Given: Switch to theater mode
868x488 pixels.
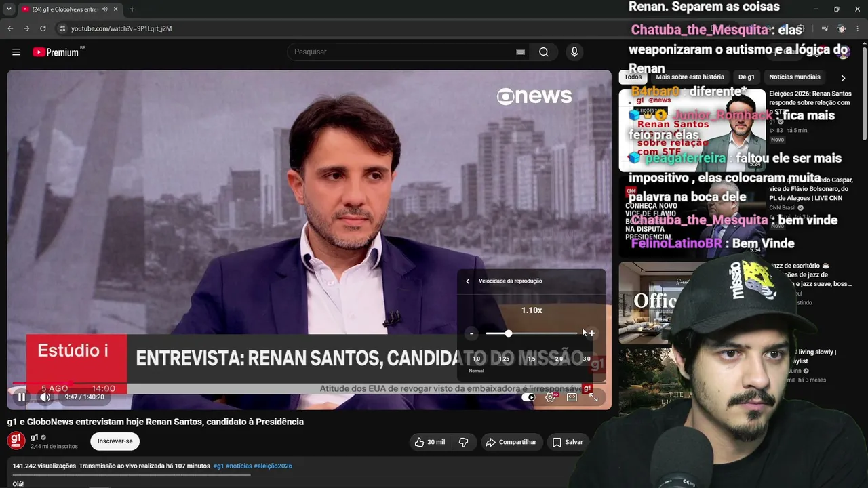Looking at the screenshot, I should (x=572, y=397).
